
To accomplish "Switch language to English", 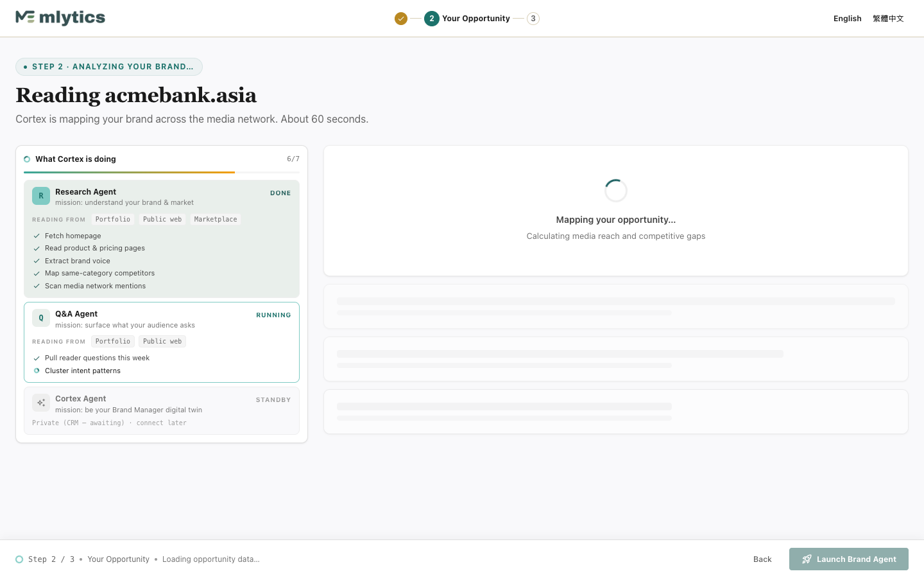I will pyautogui.click(x=847, y=19).
